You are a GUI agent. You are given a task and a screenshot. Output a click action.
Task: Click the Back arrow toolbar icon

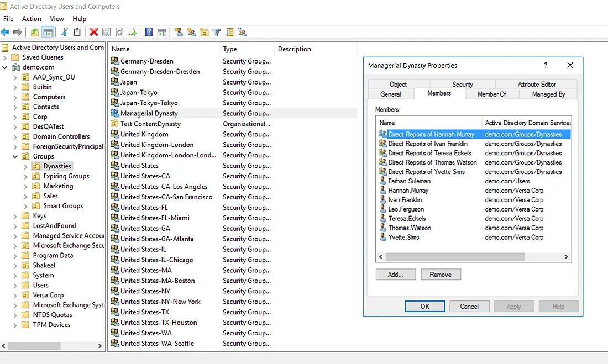(x=5, y=33)
